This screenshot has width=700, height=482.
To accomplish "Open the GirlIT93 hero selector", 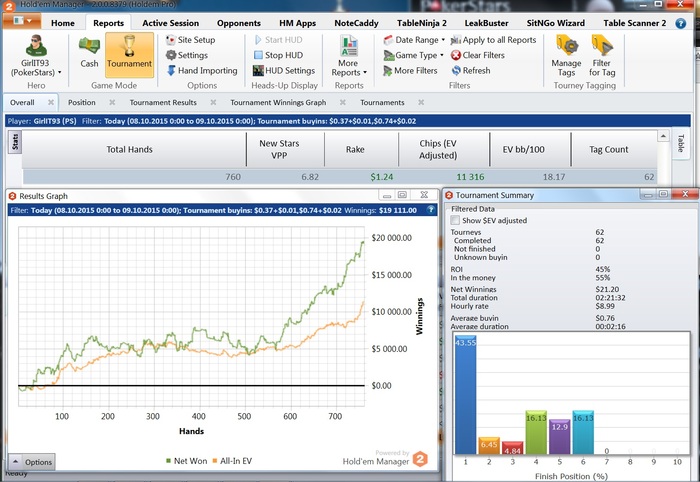I will coord(36,56).
